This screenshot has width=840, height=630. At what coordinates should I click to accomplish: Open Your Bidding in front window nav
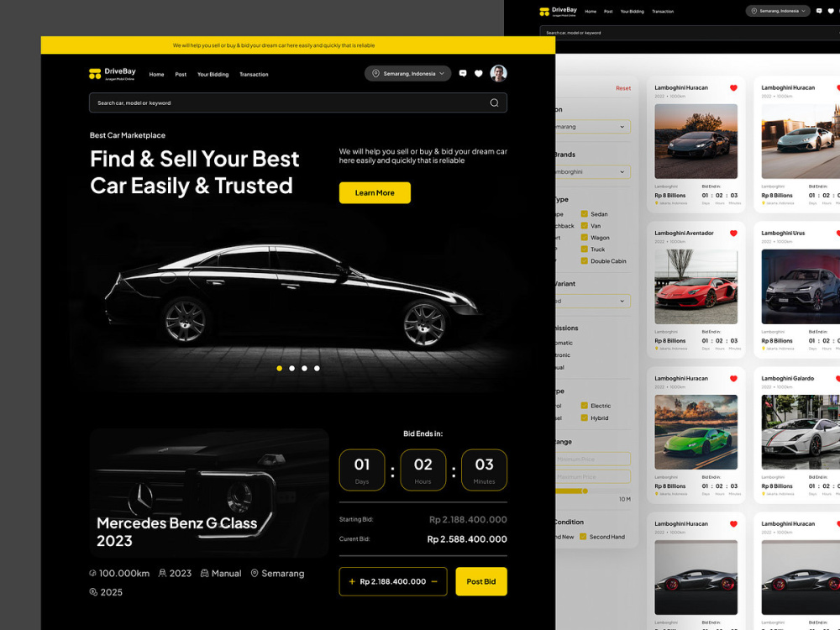coord(213,75)
